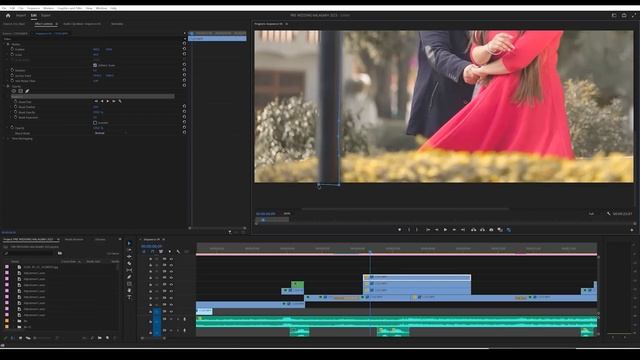Expand the Time Remapping effect
The width and height of the screenshot is (640, 360).
click(8, 138)
